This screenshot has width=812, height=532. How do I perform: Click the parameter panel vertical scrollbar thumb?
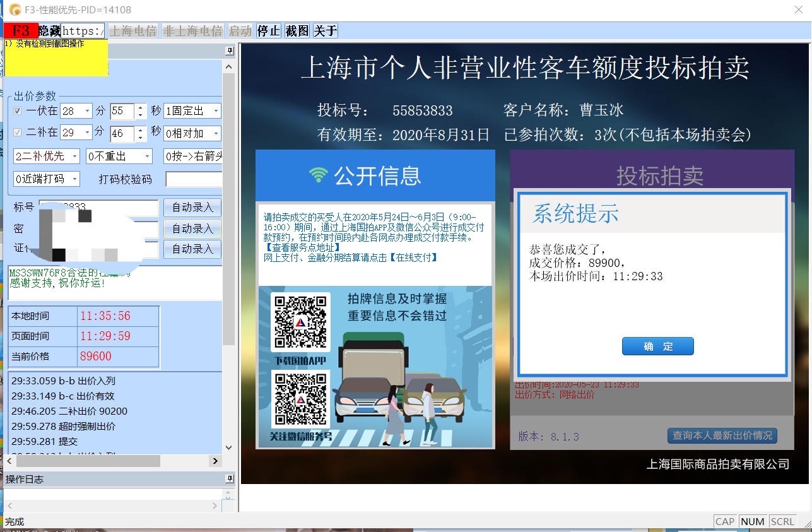click(230, 208)
